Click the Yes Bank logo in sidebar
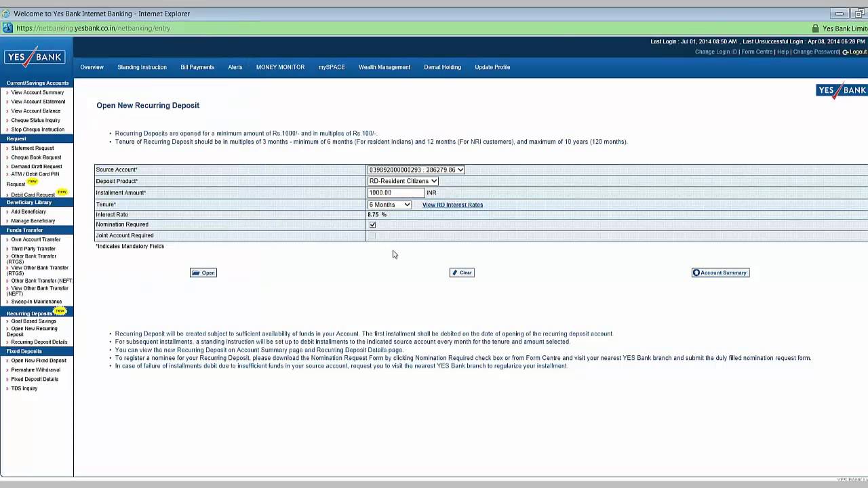 point(35,58)
